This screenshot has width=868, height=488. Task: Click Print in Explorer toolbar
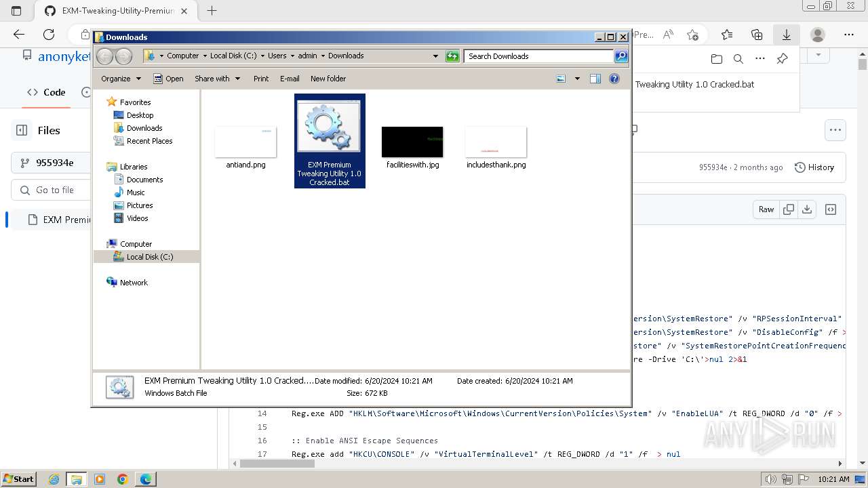261,79
